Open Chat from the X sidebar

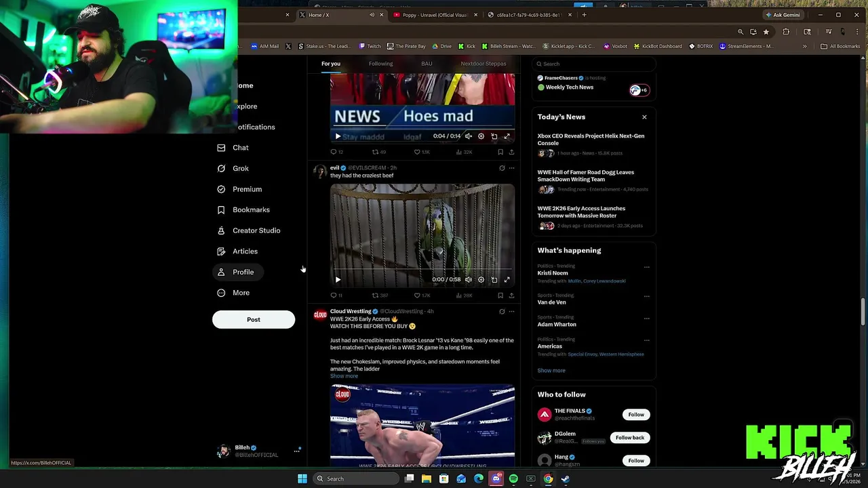coord(233,148)
